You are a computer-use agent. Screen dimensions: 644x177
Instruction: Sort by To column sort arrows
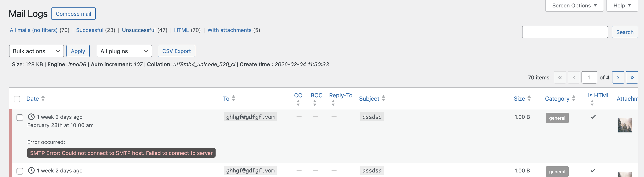pyautogui.click(x=234, y=98)
